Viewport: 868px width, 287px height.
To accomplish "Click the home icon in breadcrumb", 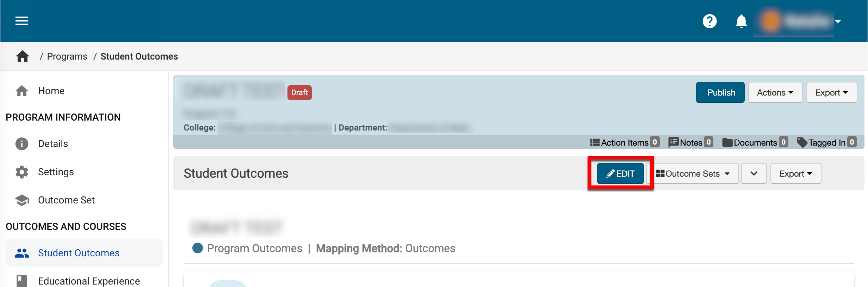I will coord(23,56).
